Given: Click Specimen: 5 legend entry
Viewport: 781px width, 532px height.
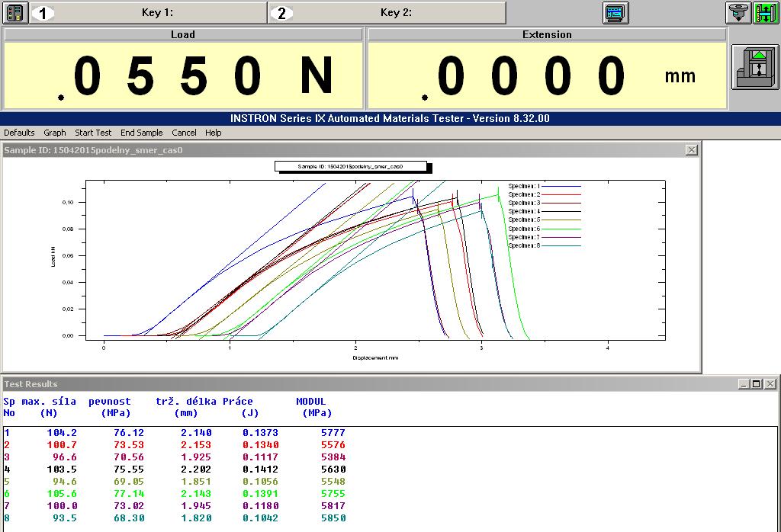Looking at the screenshot, I should tap(544, 220).
